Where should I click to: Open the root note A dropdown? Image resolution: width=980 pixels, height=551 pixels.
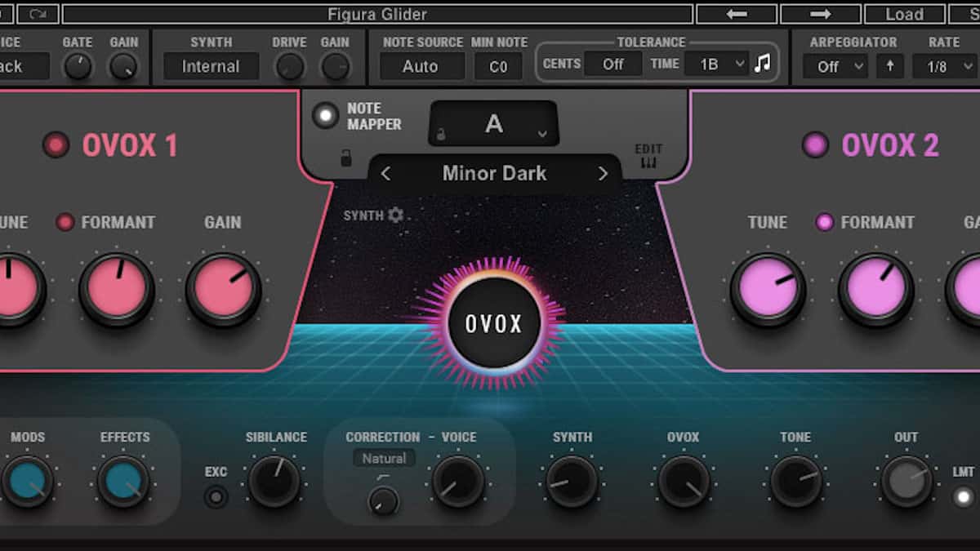pos(493,122)
